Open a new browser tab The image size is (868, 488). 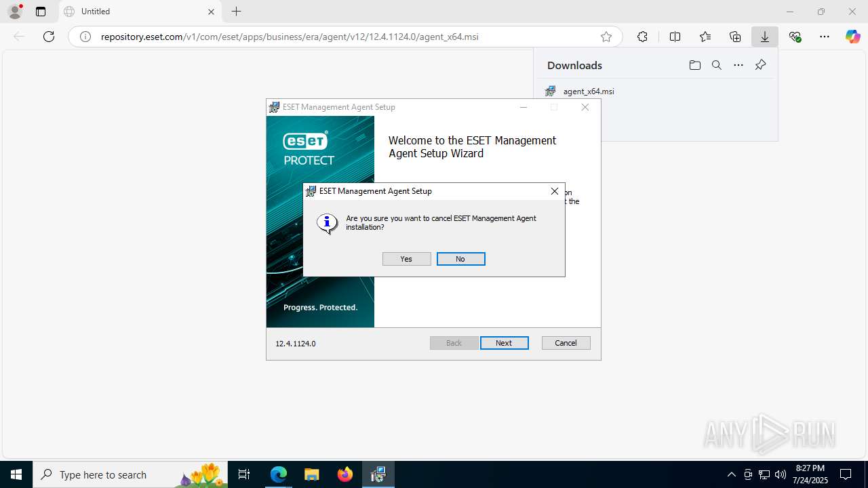coord(236,12)
